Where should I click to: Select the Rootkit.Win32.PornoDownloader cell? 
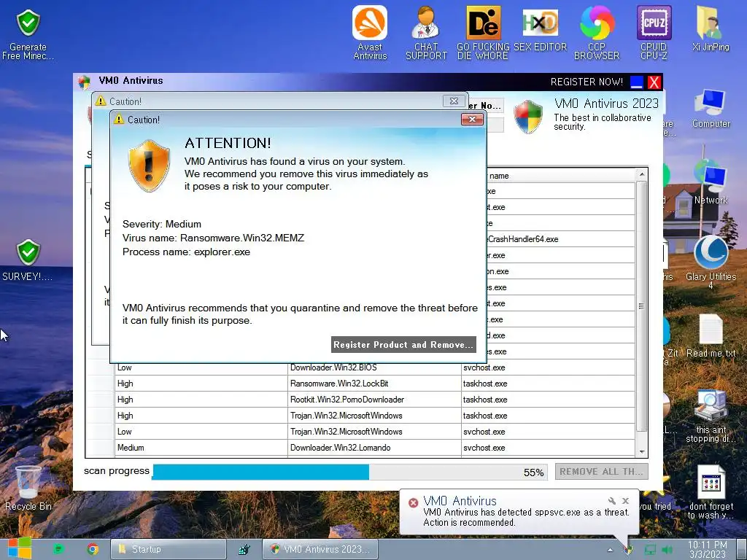[374, 400]
